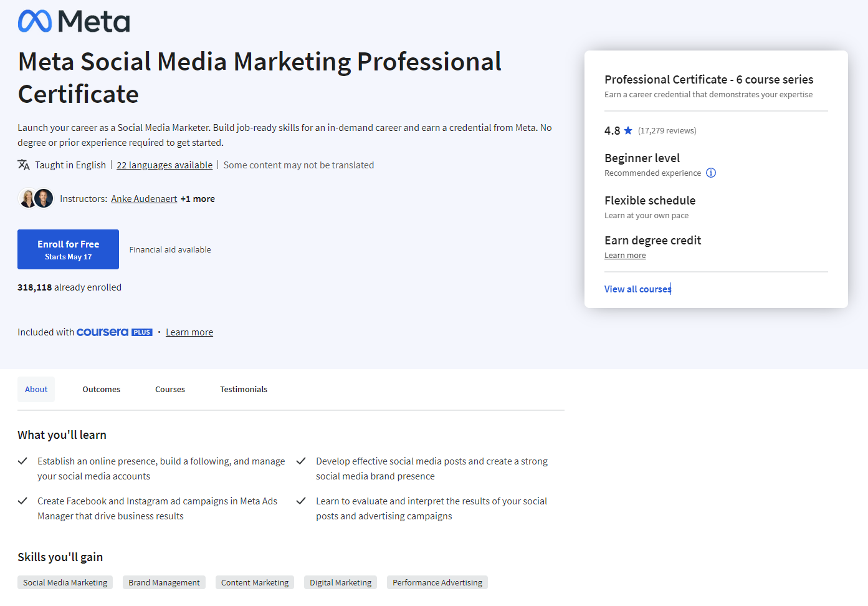This screenshot has height=606, width=868.
Task: Click instructor Anke Audenaert
Action: (x=144, y=198)
